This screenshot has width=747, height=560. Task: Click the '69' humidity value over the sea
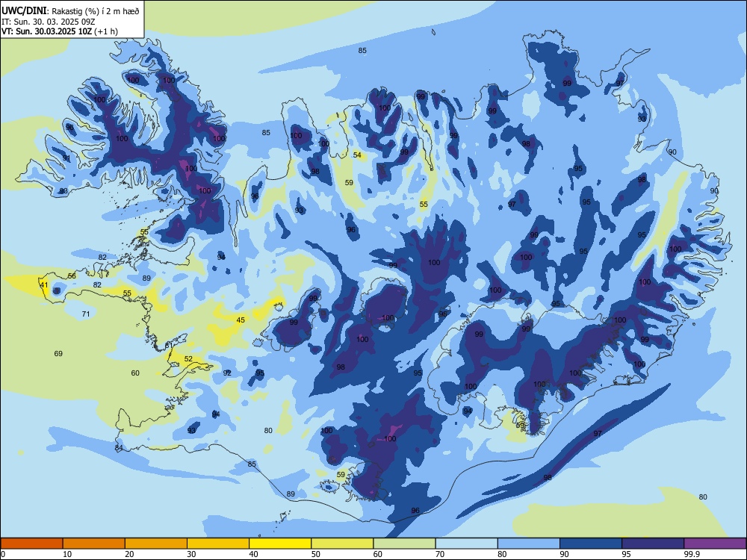(58, 353)
